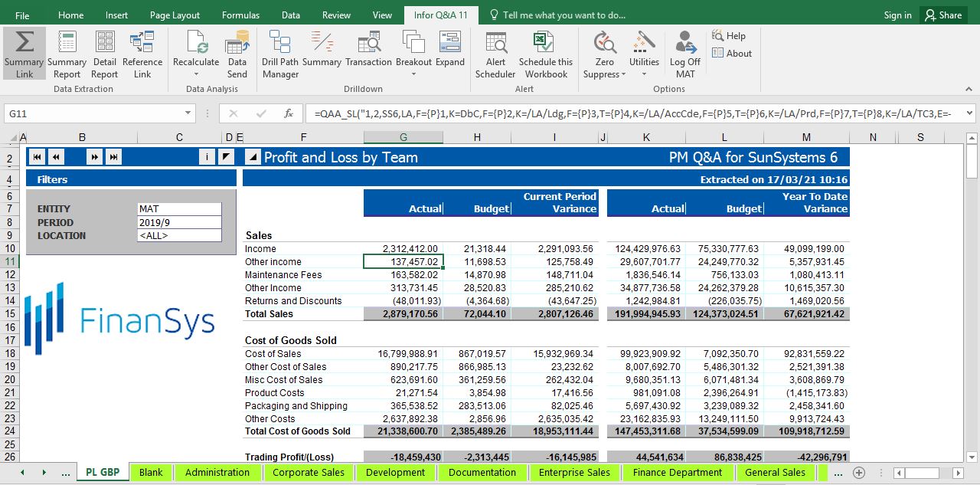The width and height of the screenshot is (980, 485).
Task: Open the Formulas tab
Action: point(240,15)
